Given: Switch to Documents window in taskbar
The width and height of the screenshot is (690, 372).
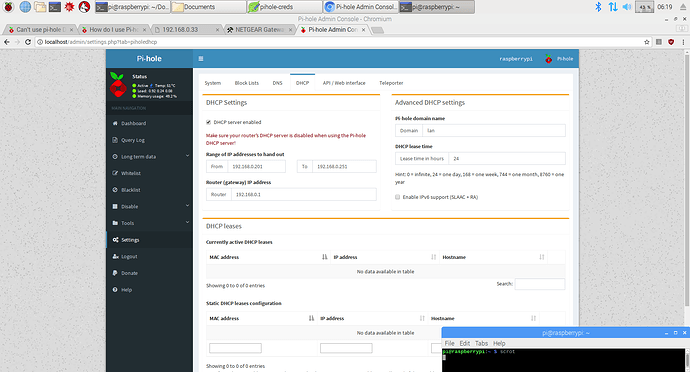Looking at the screenshot, I should [x=208, y=7].
